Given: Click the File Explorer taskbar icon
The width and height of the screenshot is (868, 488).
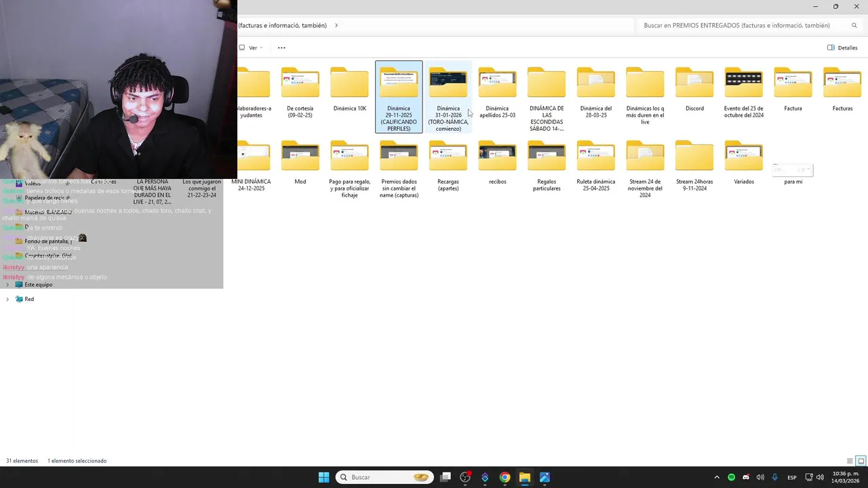Looking at the screenshot, I should [x=524, y=477].
